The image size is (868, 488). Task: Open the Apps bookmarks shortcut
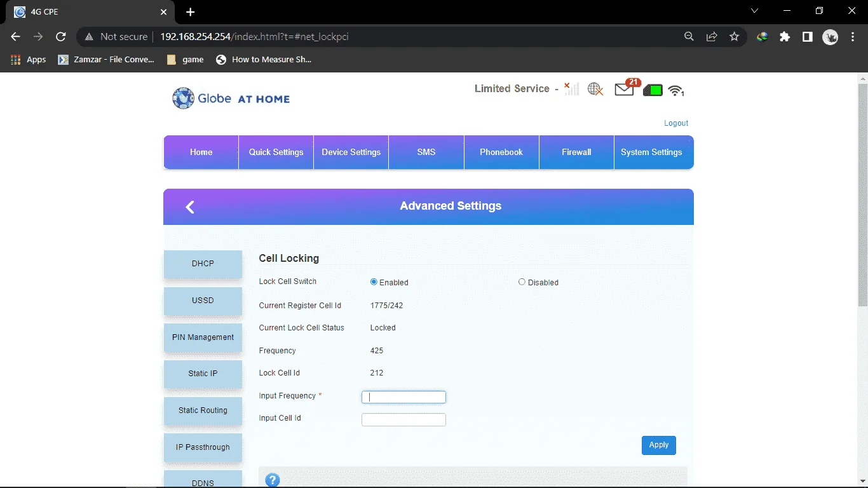click(28, 60)
